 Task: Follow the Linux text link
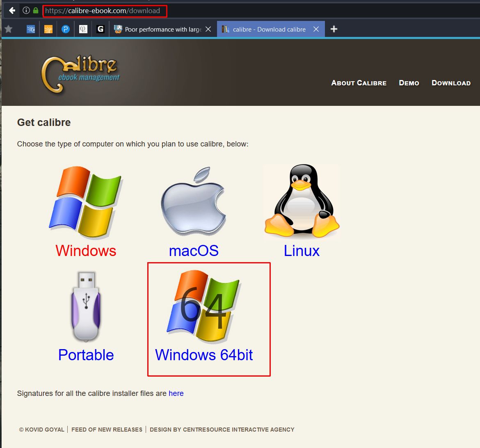(302, 251)
